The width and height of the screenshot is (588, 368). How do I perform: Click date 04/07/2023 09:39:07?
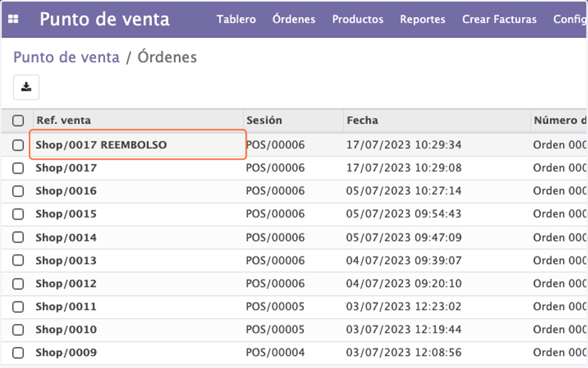pos(404,261)
